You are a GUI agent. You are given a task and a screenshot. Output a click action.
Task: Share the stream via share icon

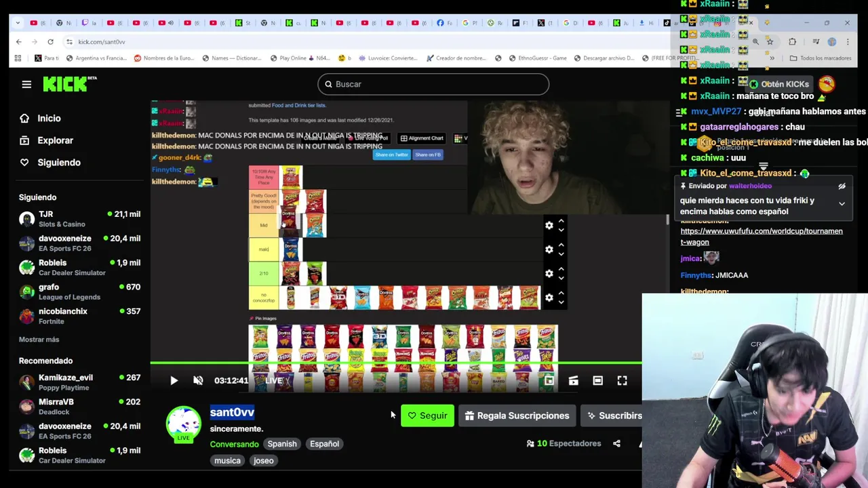616,443
